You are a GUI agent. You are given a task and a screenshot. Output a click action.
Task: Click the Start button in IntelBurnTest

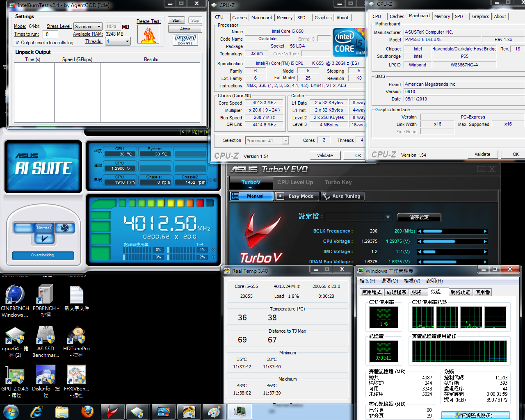176,21
